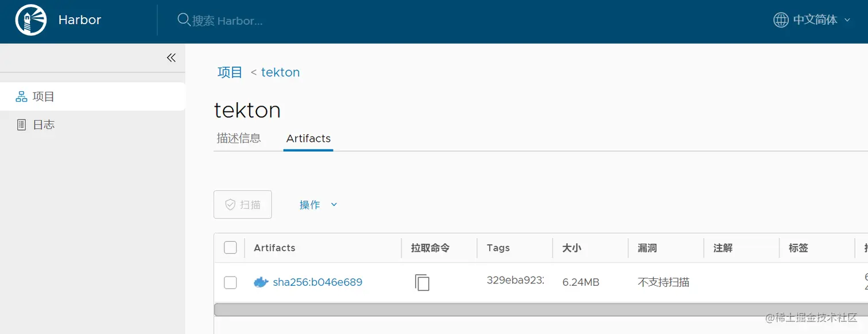Click the Harbor title text
The height and width of the screenshot is (334, 868).
pyautogui.click(x=80, y=20)
